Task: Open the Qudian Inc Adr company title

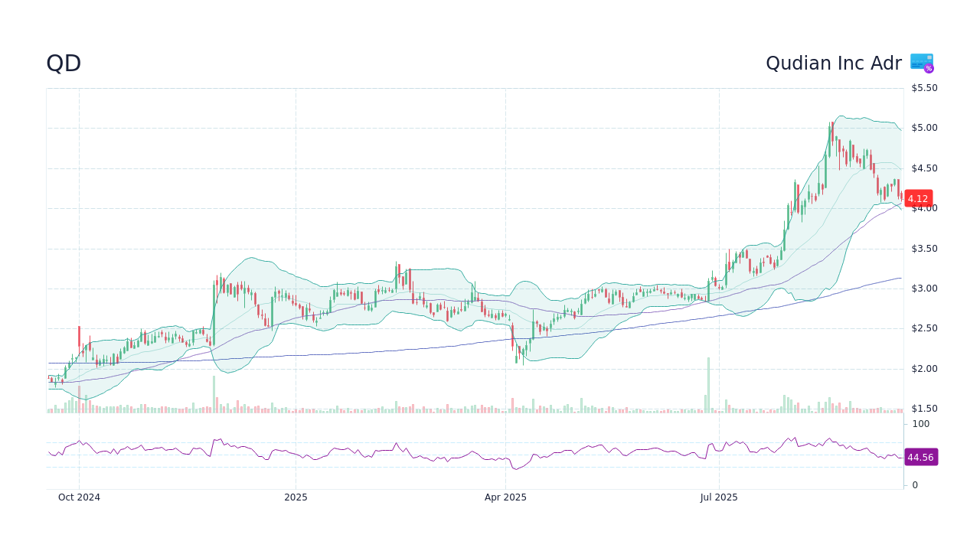Action: pos(834,63)
